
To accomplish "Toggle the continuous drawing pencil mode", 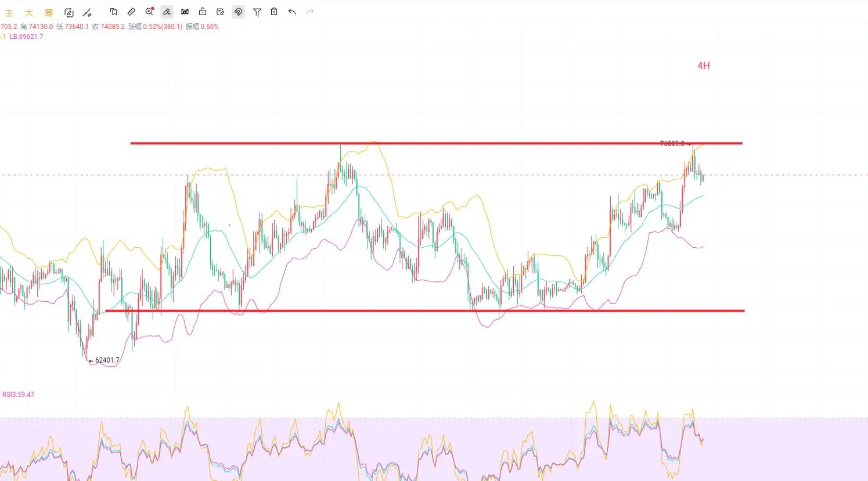I will (x=167, y=12).
